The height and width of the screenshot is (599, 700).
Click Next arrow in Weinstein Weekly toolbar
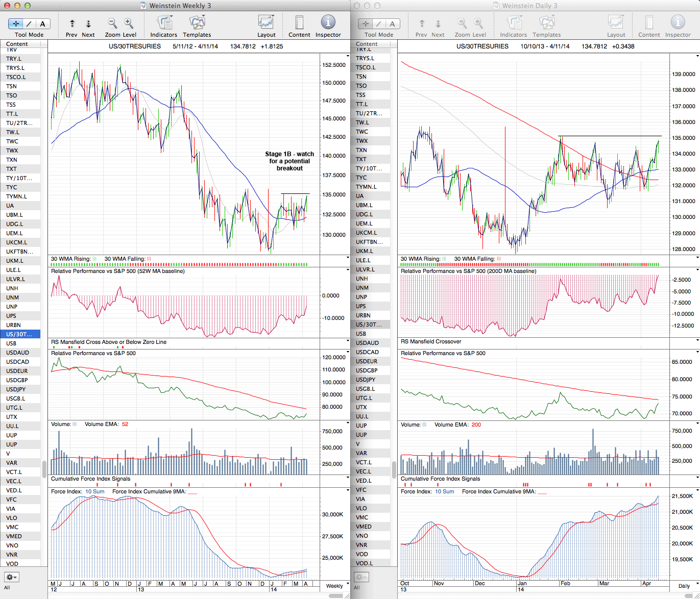click(x=88, y=23)
